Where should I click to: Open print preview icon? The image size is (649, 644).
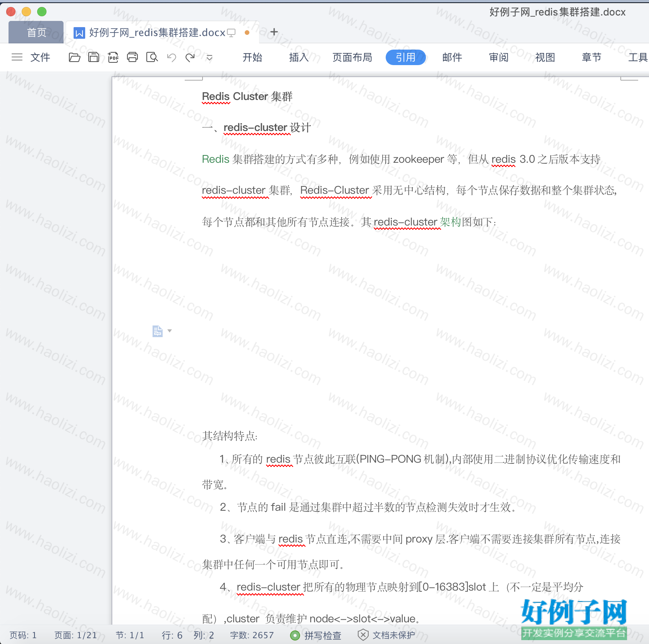tap(152, 57)
